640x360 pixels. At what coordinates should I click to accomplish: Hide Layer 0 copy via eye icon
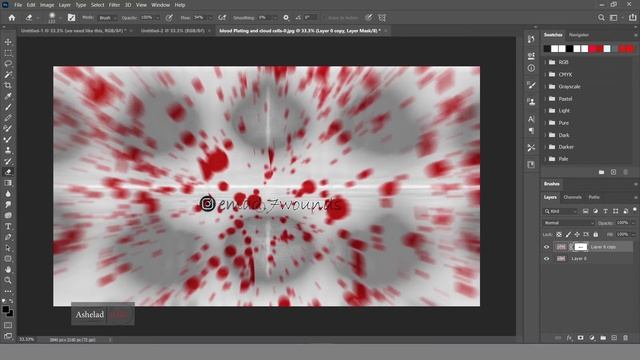tap(547, 247)
